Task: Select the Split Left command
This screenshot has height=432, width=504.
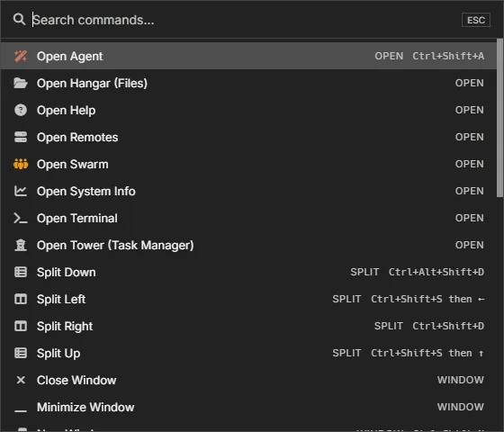Action: point(248,299)
